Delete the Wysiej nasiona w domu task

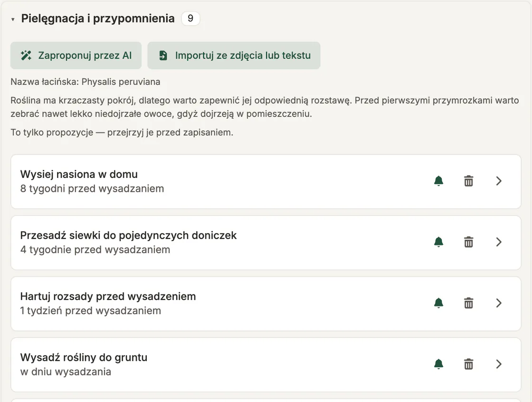coord(468,181)
